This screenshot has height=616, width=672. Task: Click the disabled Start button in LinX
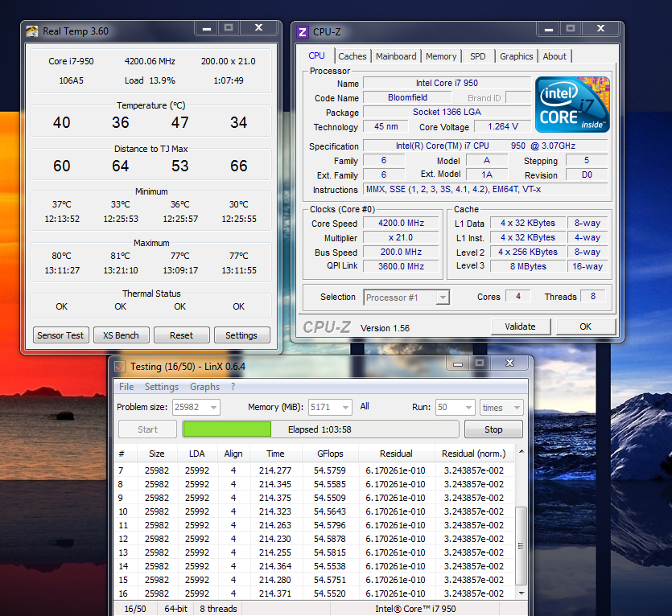point(147,429)
